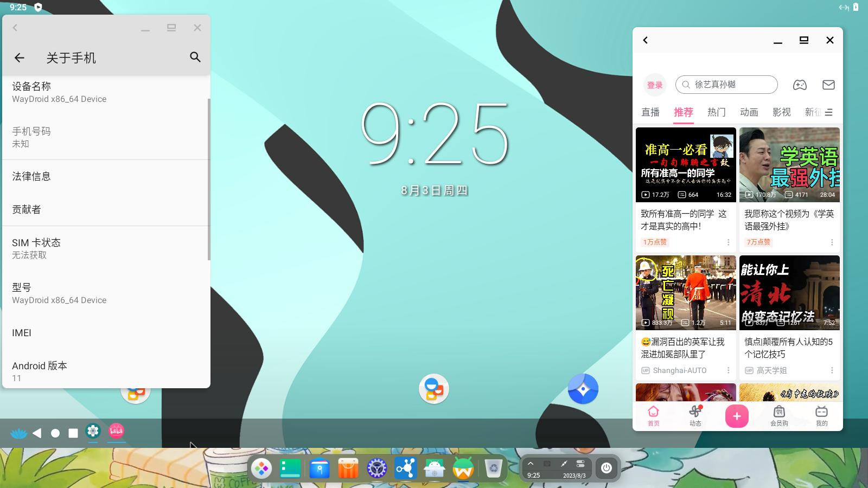Open video title 我愿称这个视频为《学英语最强外挂》
This screenshot has height=488, width=868.
789,220
